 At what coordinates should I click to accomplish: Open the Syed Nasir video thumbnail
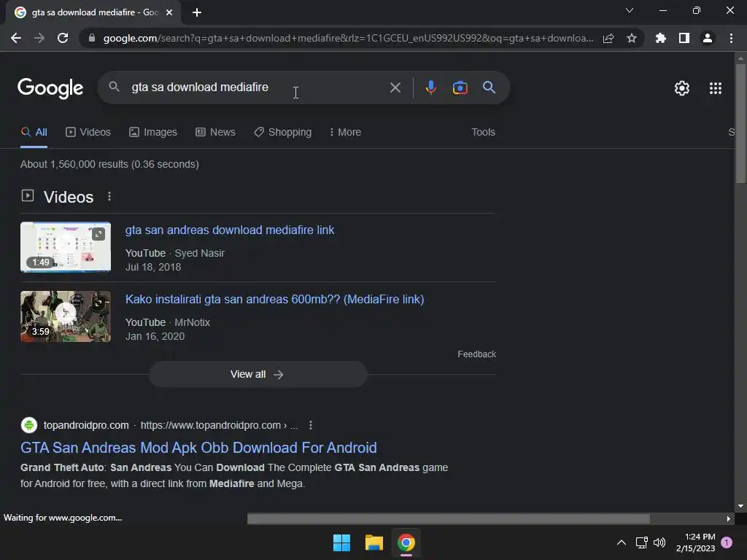point(66,247)
